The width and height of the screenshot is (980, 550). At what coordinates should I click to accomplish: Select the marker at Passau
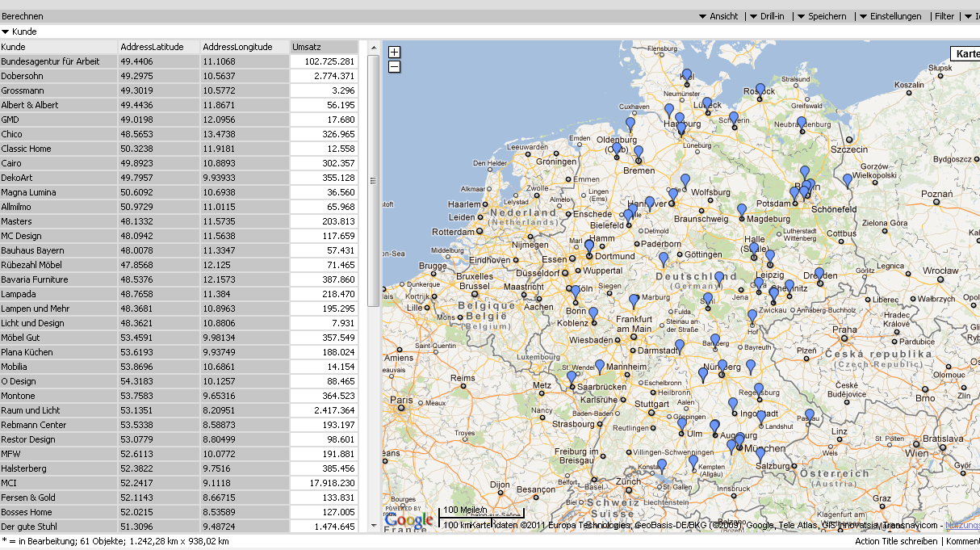[x=810, y=416]
